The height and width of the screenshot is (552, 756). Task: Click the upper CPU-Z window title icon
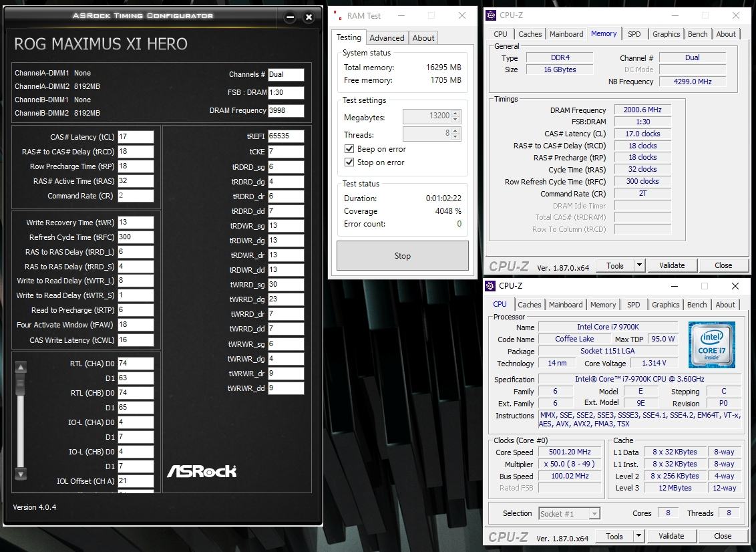click(x=491, y=15)
